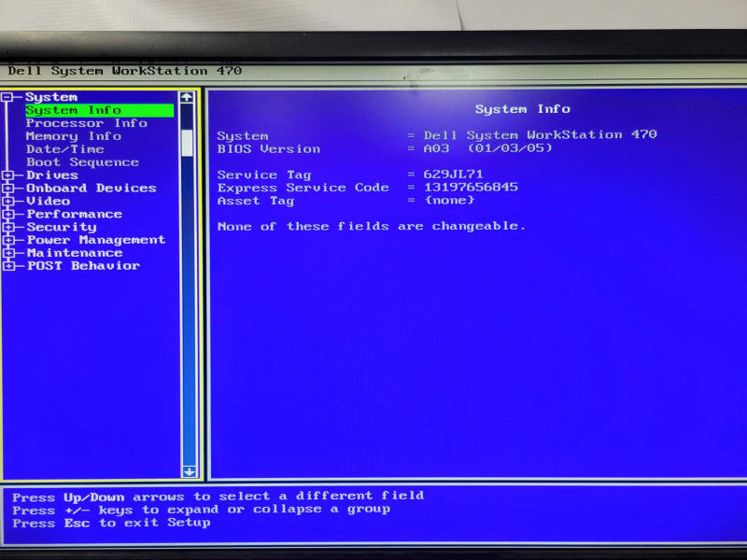Open the Processor Info page

(x=87, y=123)
